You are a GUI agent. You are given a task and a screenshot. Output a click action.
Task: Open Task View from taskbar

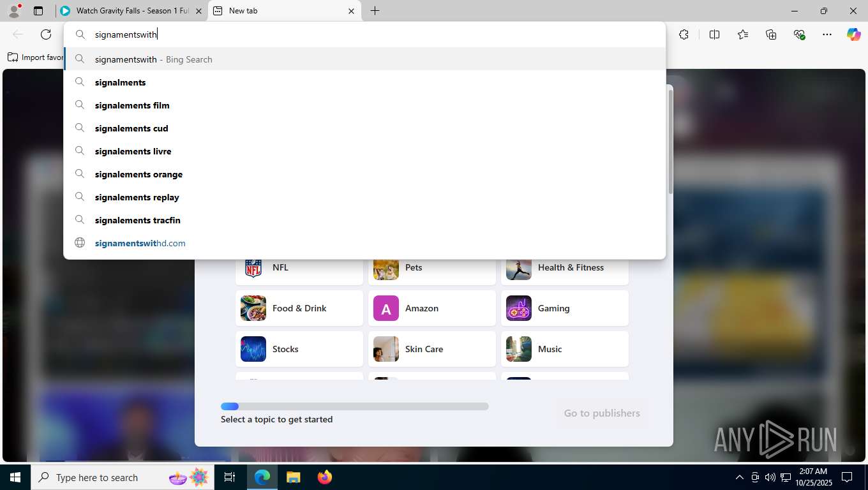tap(230, 477)
